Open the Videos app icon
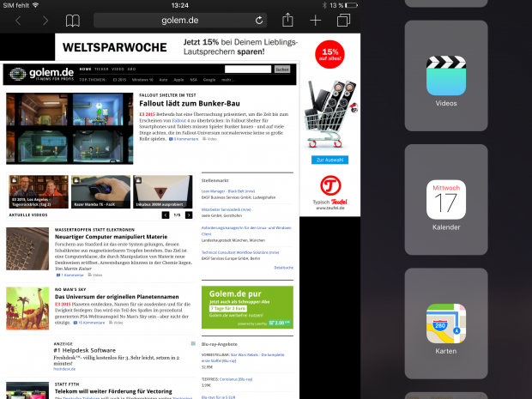The height and width of the screenshot is (399, 532). pyautogui.click(x=446, y=76)
